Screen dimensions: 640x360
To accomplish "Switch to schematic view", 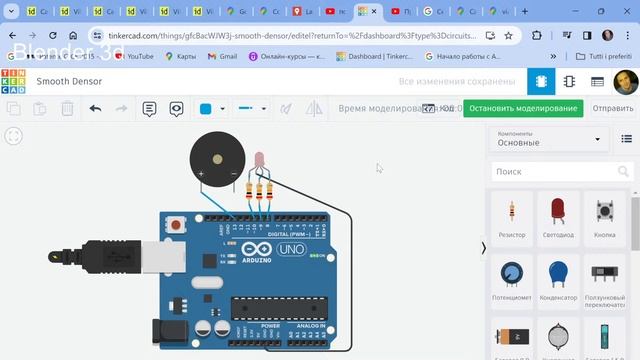I will [x=569, y=81].
